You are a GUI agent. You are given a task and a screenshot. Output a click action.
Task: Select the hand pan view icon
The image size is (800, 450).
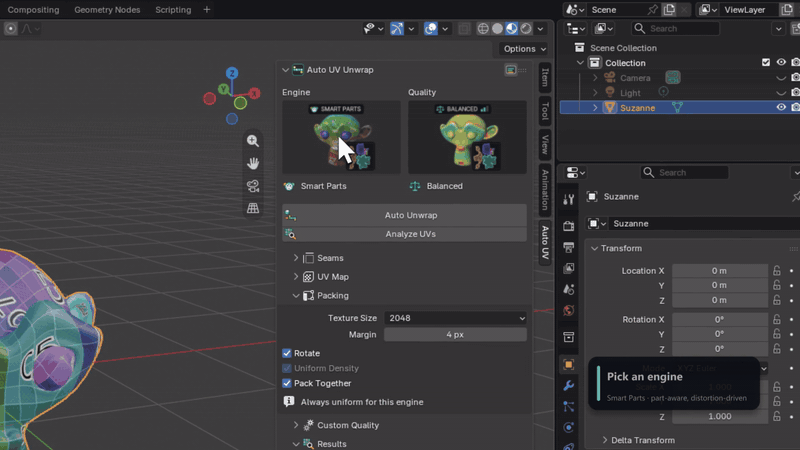point(253,163)
